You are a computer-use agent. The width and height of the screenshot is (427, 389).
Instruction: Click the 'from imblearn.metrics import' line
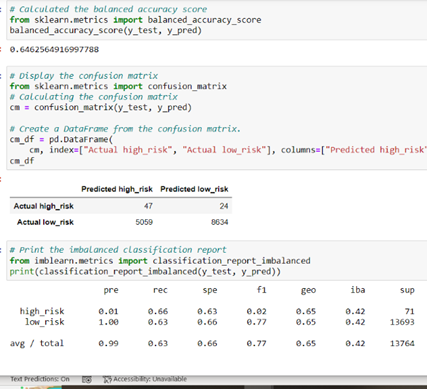pos(160,261)
